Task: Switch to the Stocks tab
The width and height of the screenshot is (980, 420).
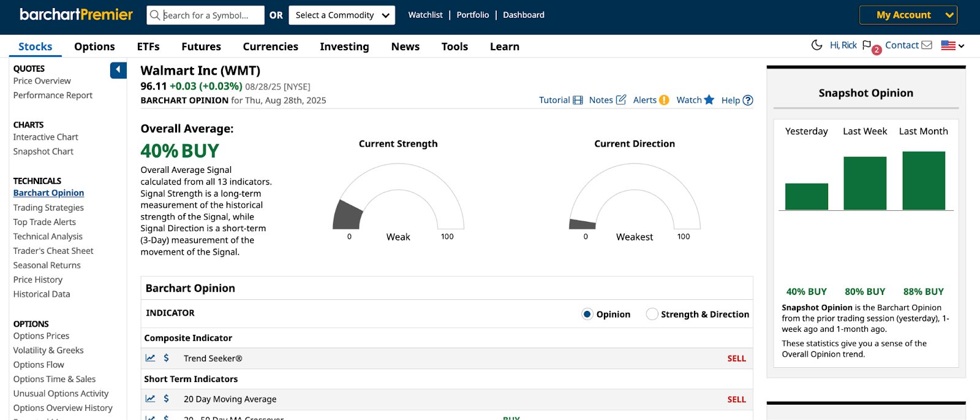Action: (36, 47)
